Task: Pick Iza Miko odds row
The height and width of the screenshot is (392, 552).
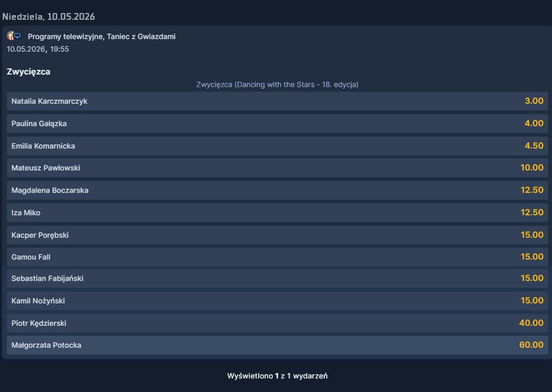Action: point(278,213)
